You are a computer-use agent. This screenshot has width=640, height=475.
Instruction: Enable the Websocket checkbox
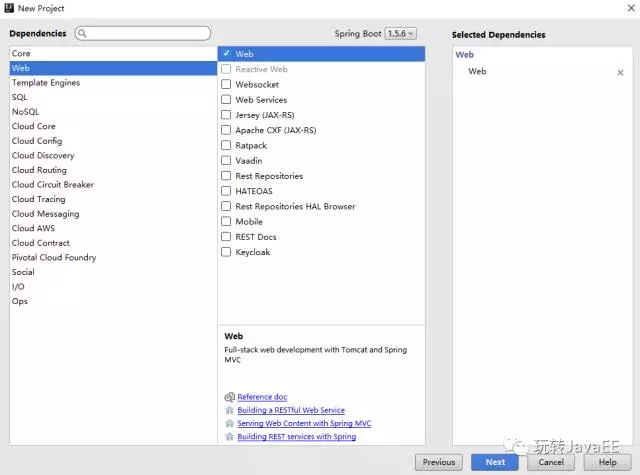point(226,84)
